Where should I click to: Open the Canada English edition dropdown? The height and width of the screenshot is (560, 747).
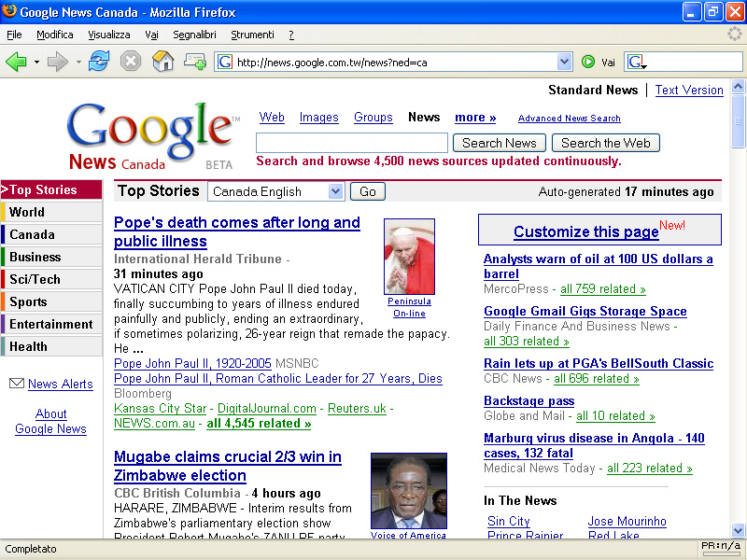pos(335,191)
